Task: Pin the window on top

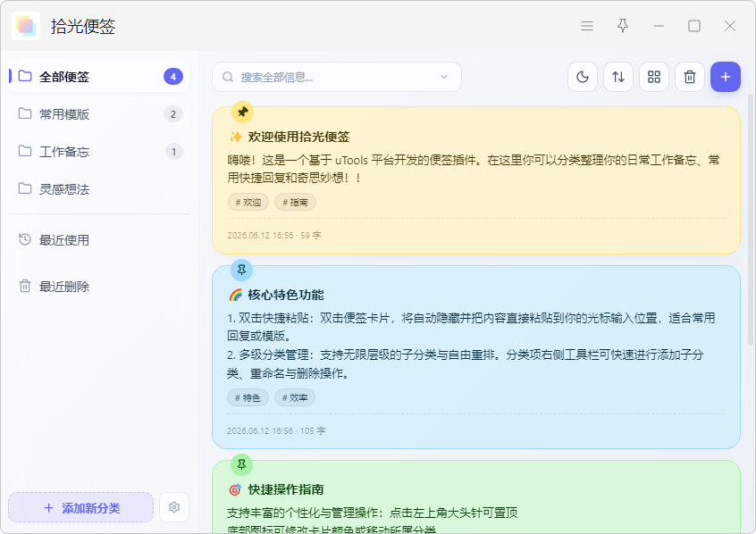Action: click(623, 26)
